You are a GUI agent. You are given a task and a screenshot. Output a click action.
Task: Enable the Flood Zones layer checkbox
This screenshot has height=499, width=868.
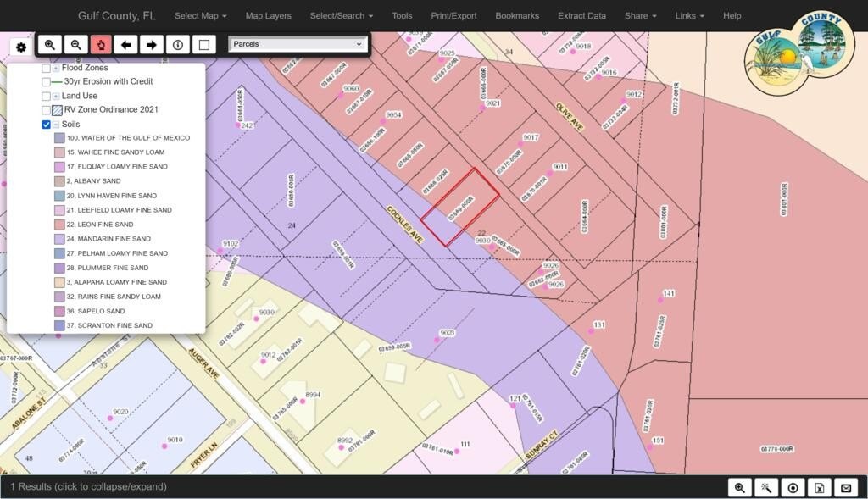(x=47, y=68)
